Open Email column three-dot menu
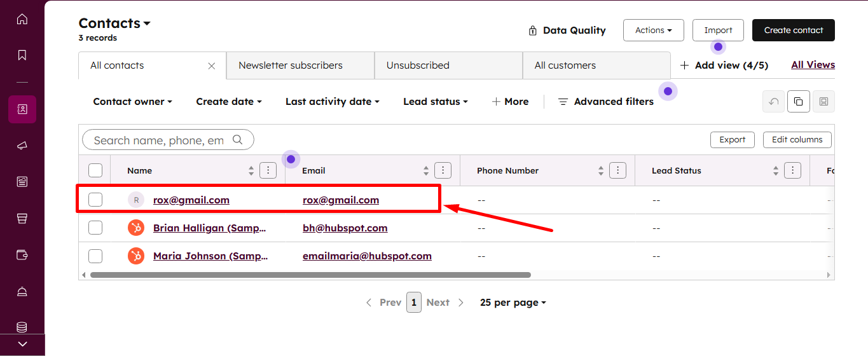This screenshot has height=356, width=868. tap(443, 170)
